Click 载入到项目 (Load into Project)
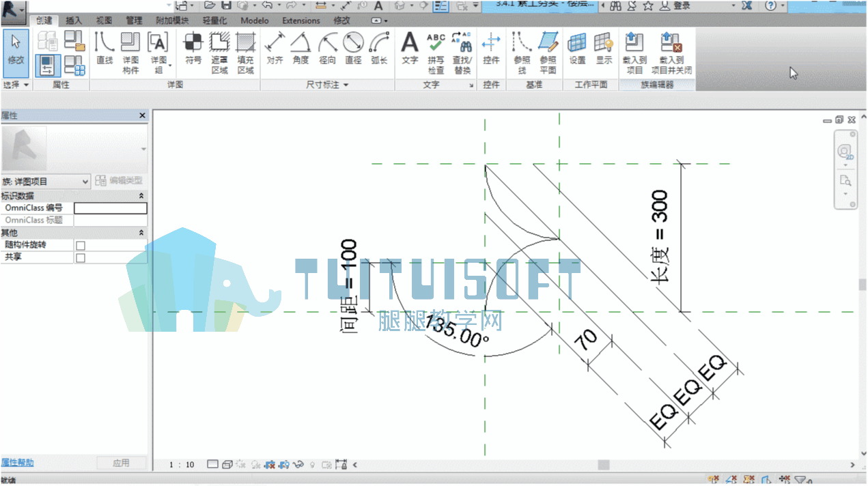 pos(634,53)
